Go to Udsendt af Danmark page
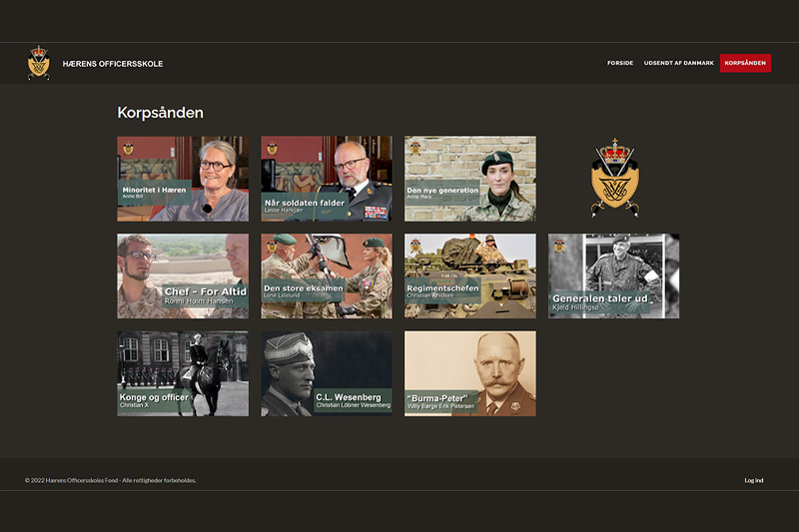This screenshot has height=532, width=799. point(678,63)
